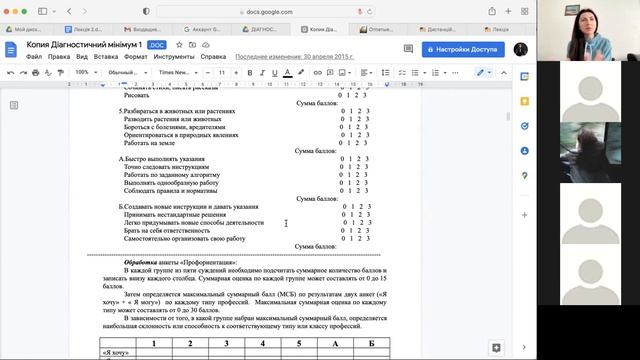Open the text color picker

287,73
